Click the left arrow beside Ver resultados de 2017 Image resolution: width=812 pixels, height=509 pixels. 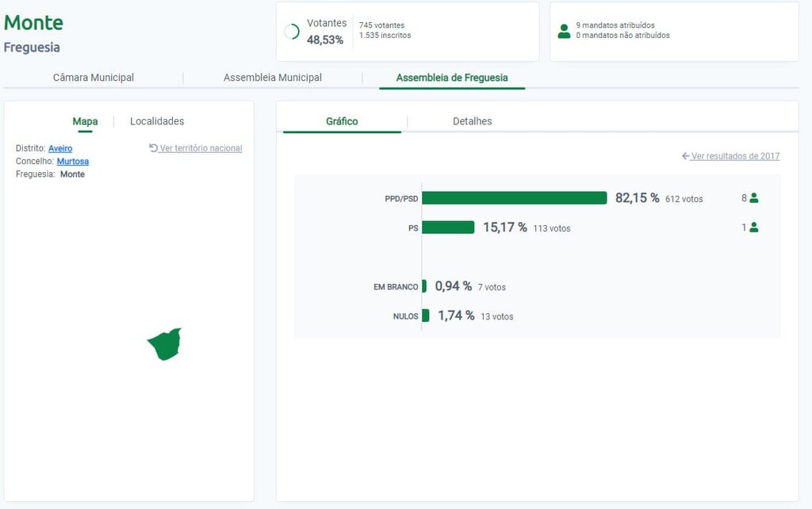[x=685, y=156]
